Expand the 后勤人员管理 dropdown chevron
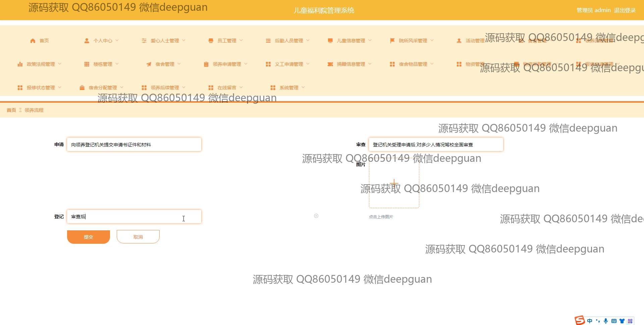Viewport: 644px width, 325px height. [308, 40]
